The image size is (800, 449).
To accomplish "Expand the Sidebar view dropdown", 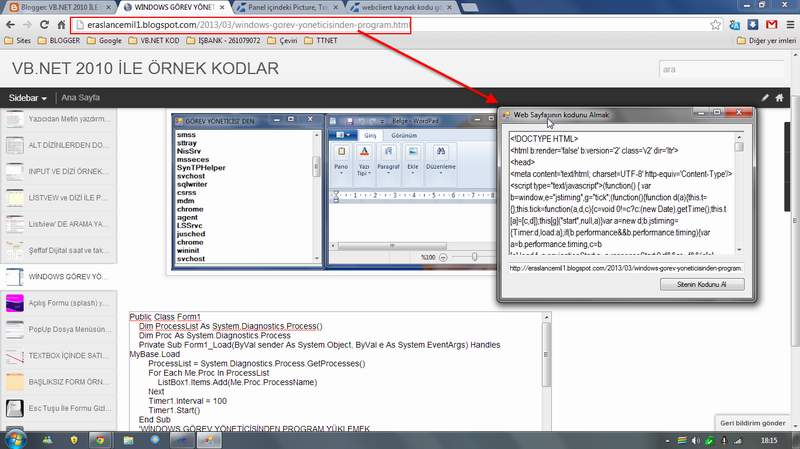I will coord(28,97).
